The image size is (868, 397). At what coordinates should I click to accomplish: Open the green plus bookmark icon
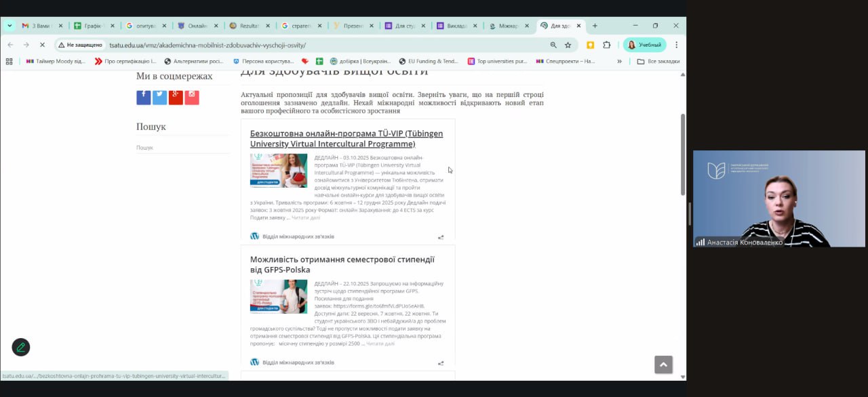point(320,61)
